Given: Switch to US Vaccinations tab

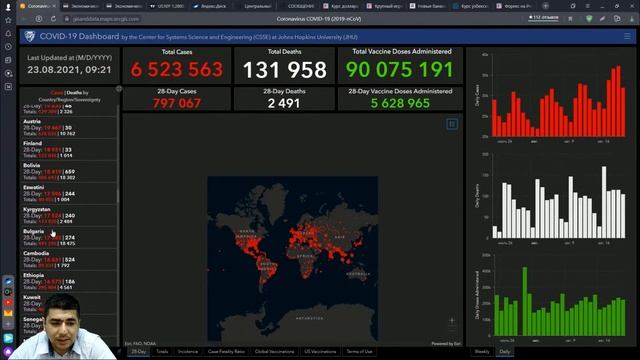Looking at the screenshot, I should pyautogui.click(x=320, y=351).
